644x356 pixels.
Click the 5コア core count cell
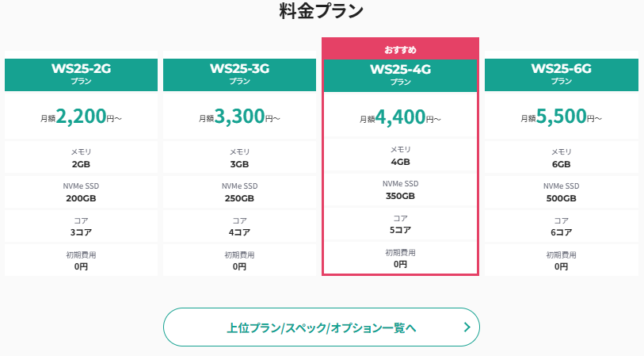pos(400,224)
